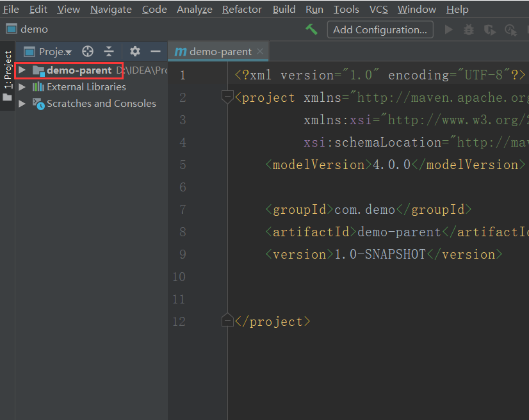Image resolution: width=529 pixels, height=420 pixels.
Task: Open the Window menu
Action: (x=417, y=10)
